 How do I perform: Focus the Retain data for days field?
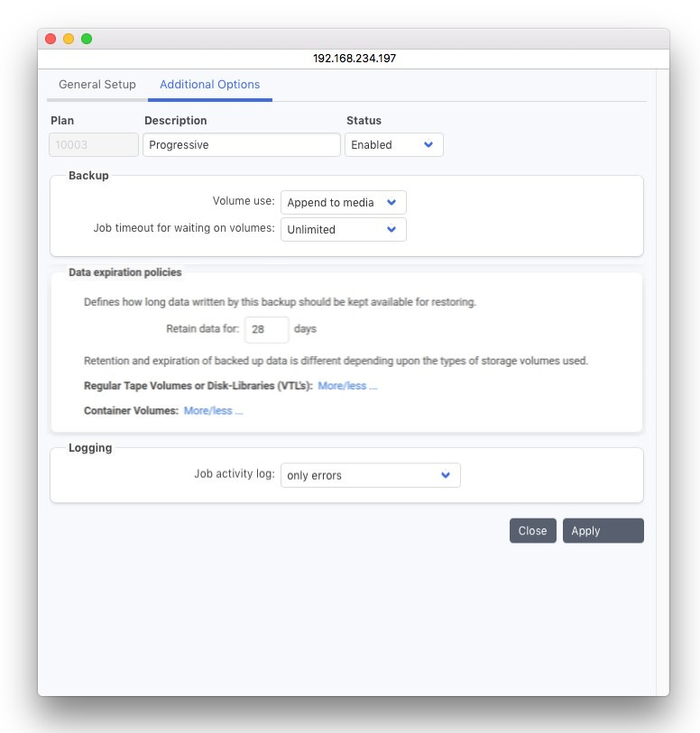click(266, 330)
